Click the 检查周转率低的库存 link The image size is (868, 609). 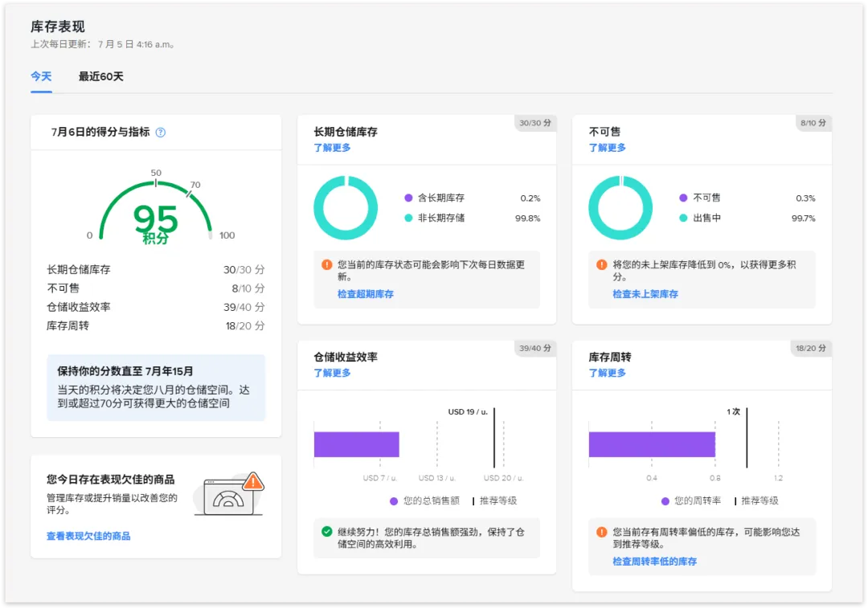click(654, 561)
